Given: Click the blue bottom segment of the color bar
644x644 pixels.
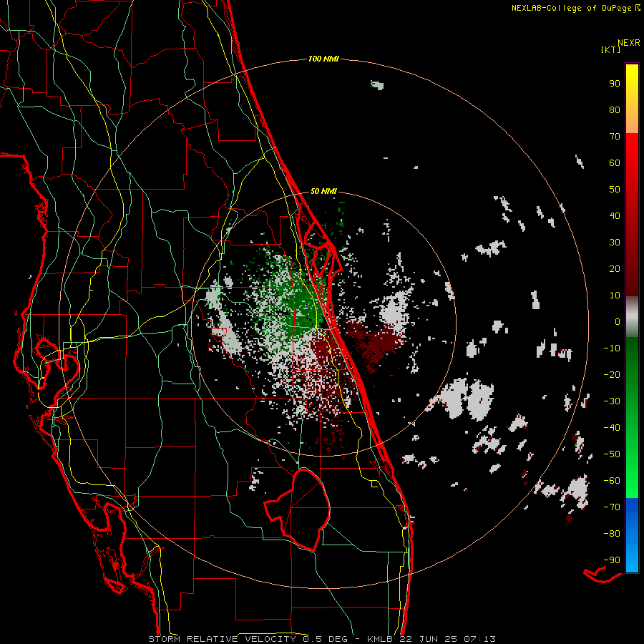Looking at the screenshot, I should coord(632,535).
